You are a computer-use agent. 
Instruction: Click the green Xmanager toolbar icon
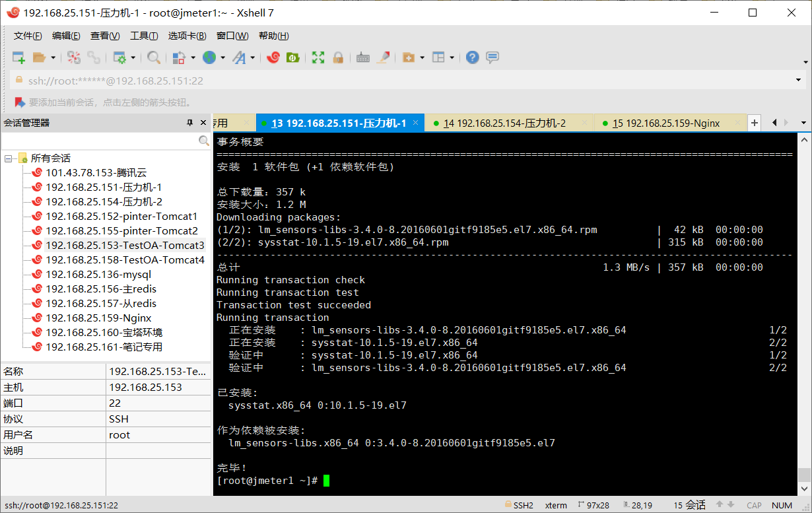(292, 57)
